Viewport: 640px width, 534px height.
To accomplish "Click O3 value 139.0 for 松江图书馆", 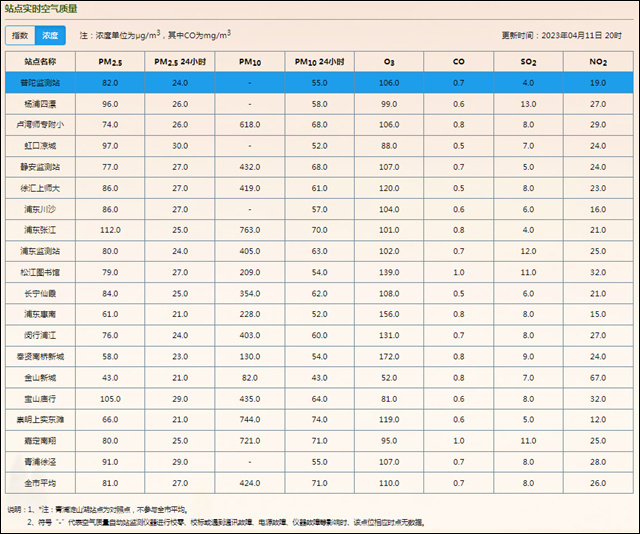I will coord(389,272).
